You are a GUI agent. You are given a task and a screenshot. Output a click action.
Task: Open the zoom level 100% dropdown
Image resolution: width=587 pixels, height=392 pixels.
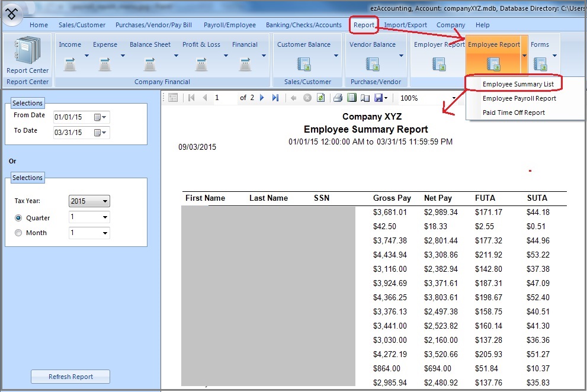[454, 98]
